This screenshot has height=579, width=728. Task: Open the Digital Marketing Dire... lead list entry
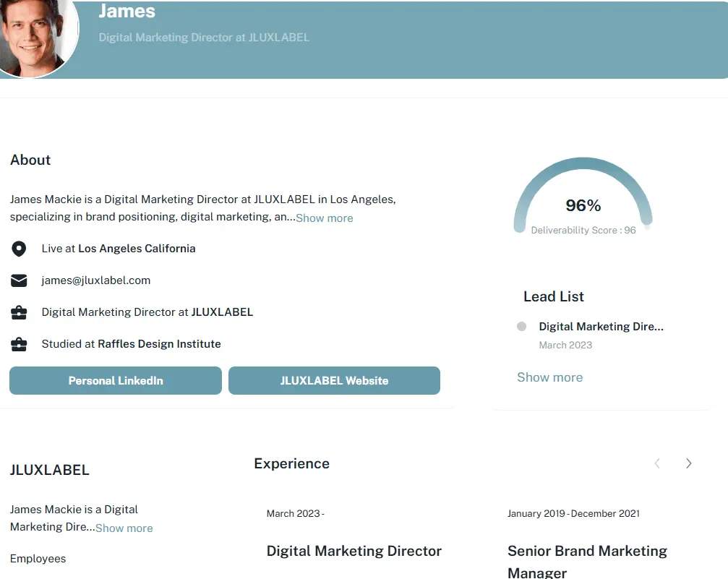click(601, 327)
